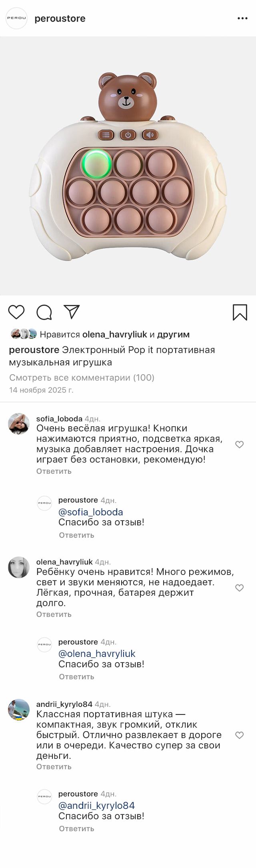
Task: Share post using paper plane icon
Action: [x=72, y=312]
